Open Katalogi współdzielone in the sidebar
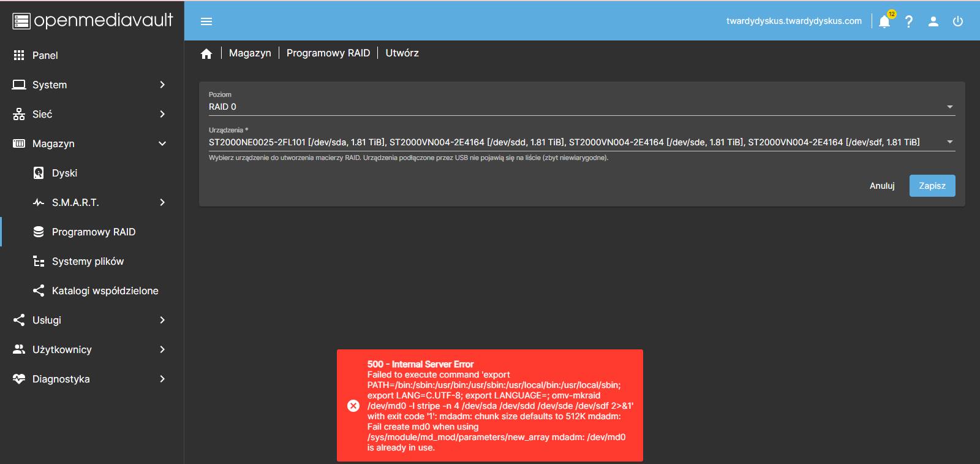 pos(92,291)
